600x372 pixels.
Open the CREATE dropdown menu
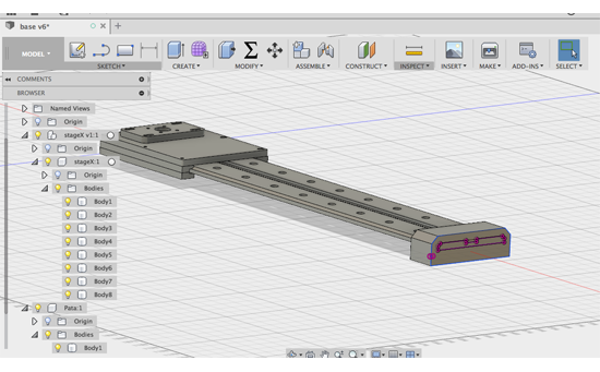click(186, 66)
